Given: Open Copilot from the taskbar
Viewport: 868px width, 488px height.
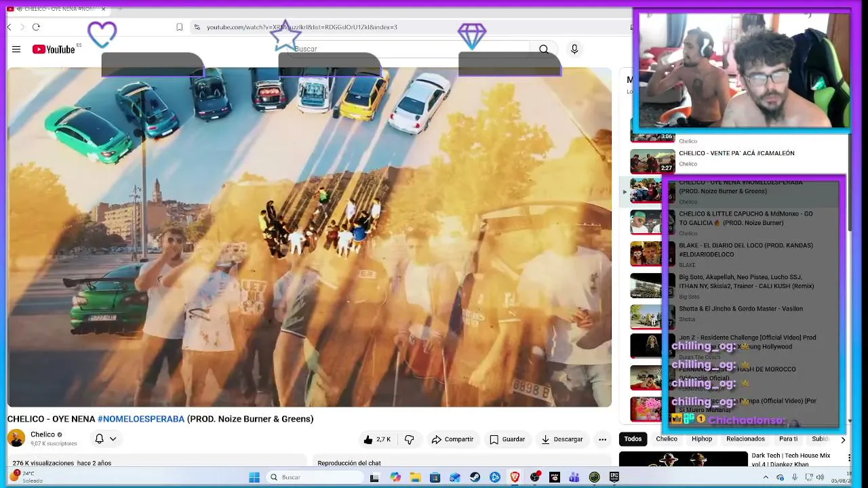Looking at the screenshot, I should 395,477.
